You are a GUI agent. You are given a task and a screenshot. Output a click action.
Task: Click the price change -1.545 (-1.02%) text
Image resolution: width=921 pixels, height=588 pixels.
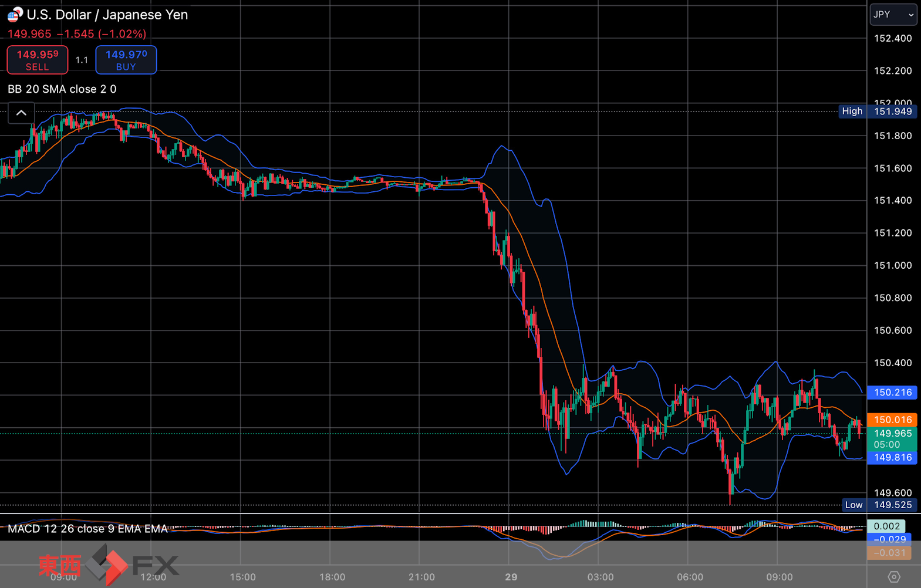coord(101,34)
